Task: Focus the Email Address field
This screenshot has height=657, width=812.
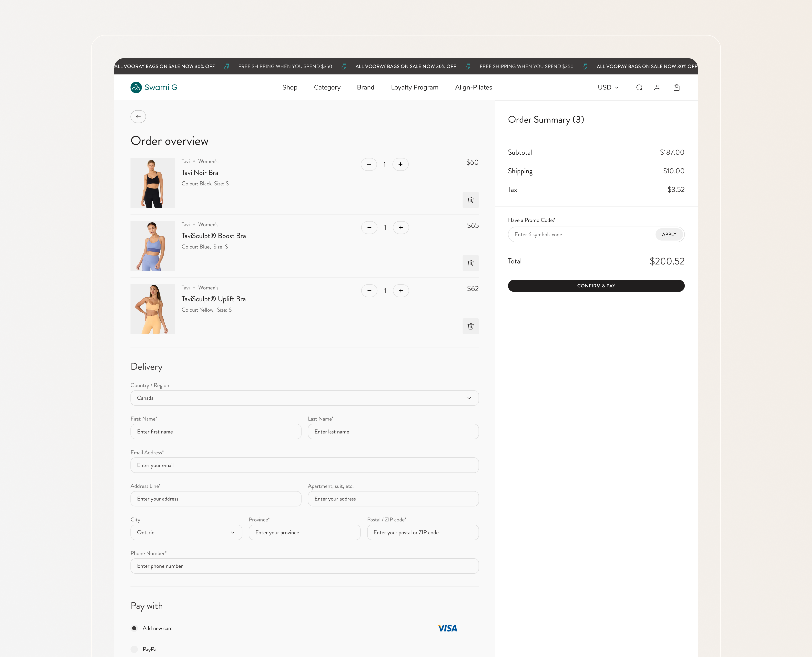Action: [x=304, y=465]
